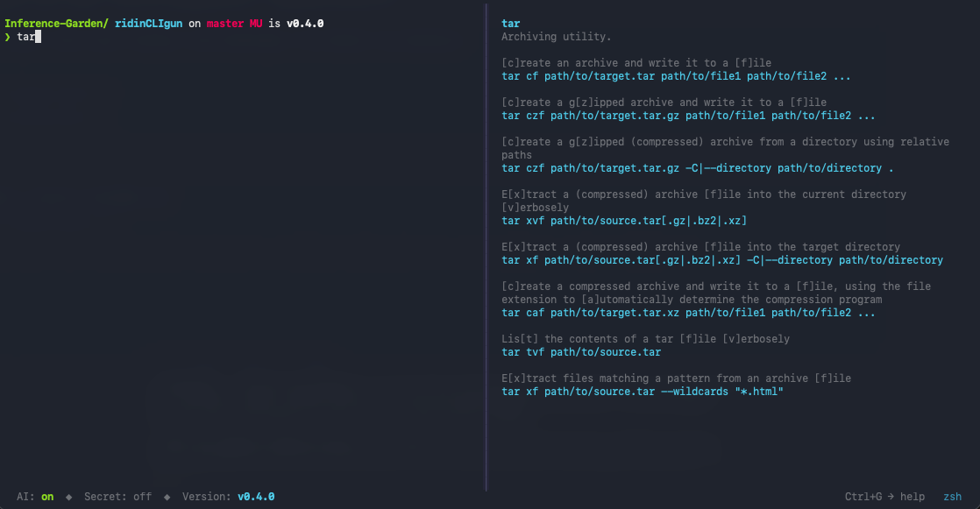Click 'Inference-Garden/' directory in prompt

pos(56,24)
